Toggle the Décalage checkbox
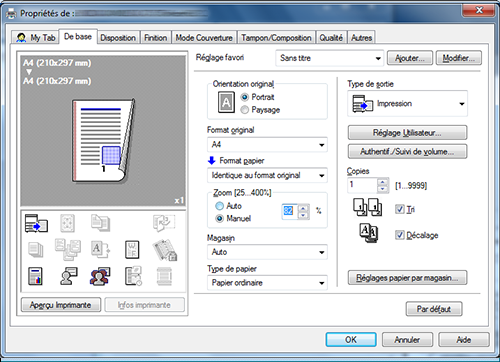The height and width of the screenshot is (362, 500). [400, 235]
